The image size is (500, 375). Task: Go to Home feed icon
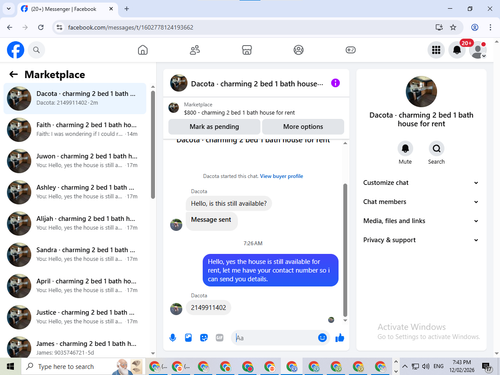[143, 50]
